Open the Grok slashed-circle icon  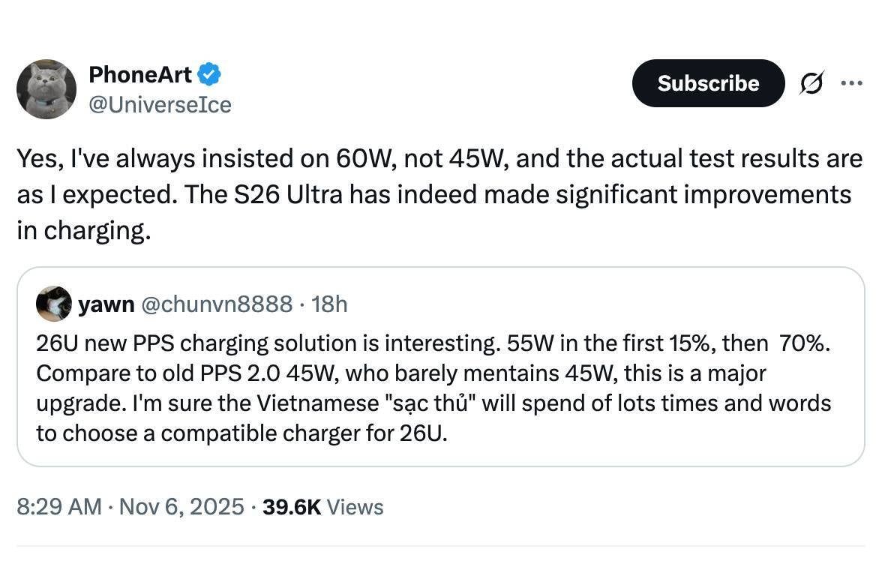coord(811,83)
